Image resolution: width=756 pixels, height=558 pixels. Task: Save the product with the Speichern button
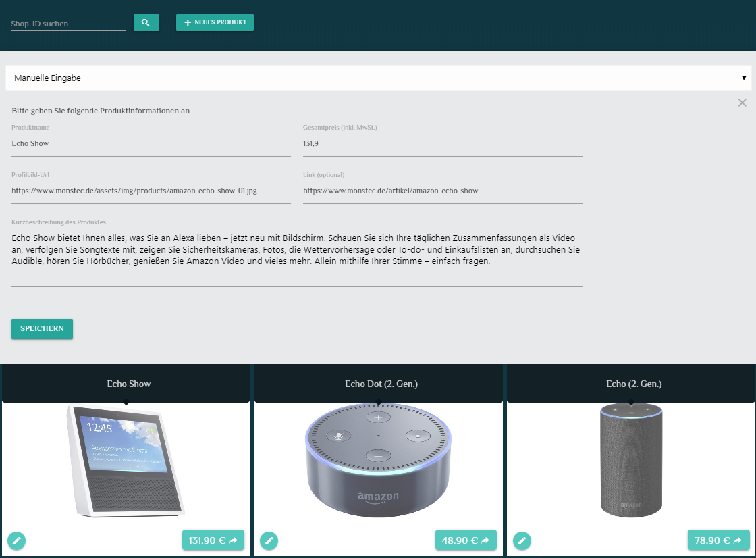click(42, 329)
